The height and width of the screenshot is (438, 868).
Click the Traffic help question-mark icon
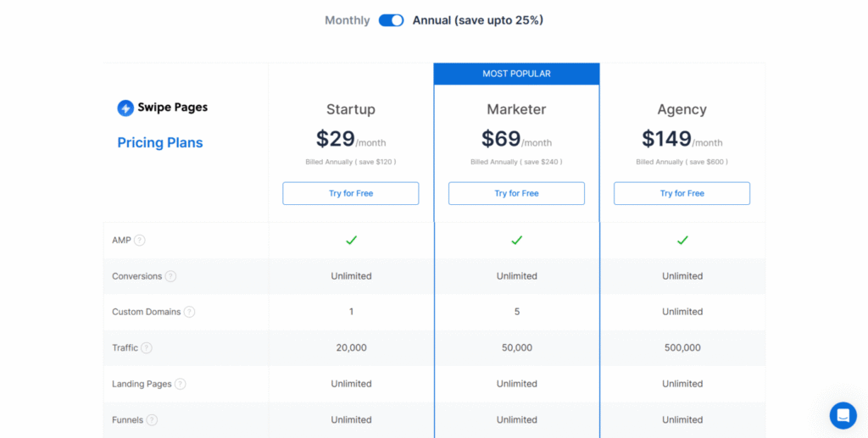pos(146,348)
